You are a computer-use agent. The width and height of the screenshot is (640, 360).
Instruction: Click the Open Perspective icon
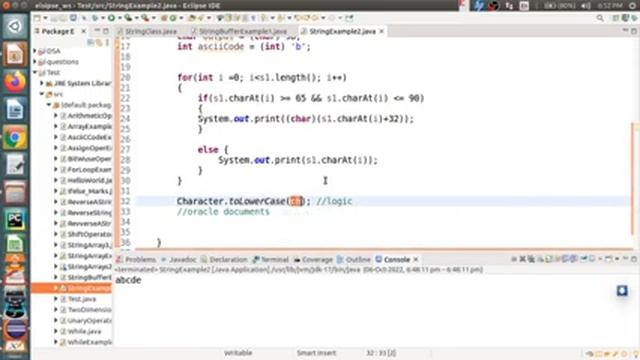pos(616,18)
